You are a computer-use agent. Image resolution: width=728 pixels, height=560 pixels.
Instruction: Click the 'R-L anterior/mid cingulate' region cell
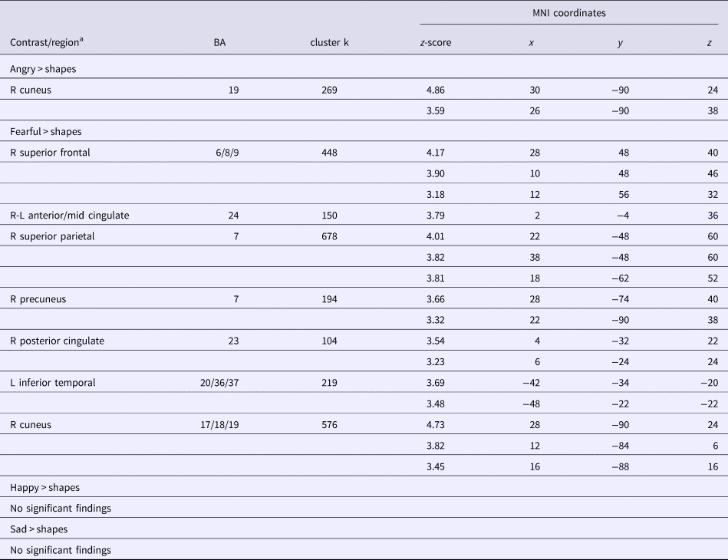pos(70,216)
